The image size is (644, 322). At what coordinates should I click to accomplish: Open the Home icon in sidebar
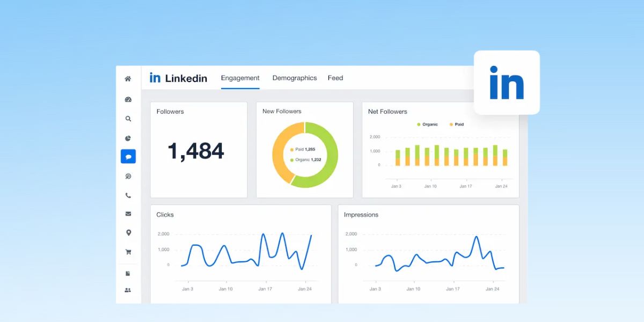[128, 79]
